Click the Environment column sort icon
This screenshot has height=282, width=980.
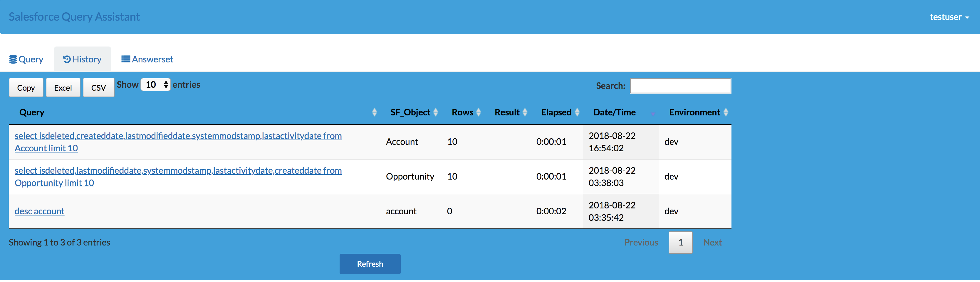726,112
